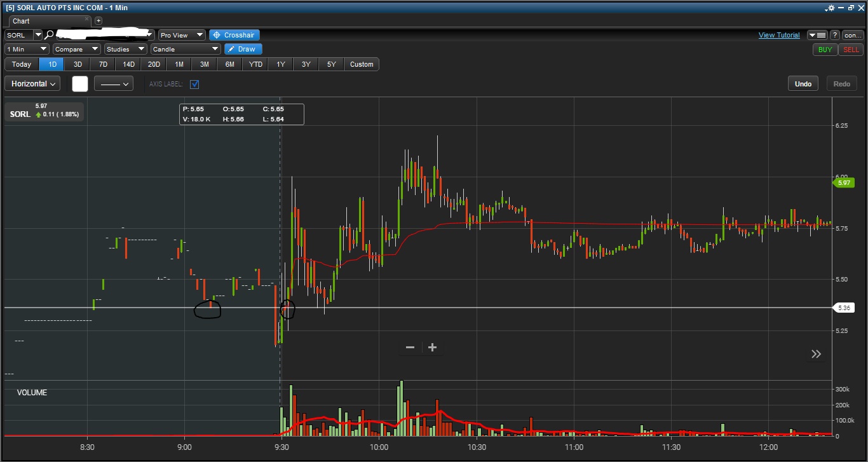The height and width of the screenshot is (462, 868).
Task: Switch to the 3D range
Action: [x=78, y=64]
